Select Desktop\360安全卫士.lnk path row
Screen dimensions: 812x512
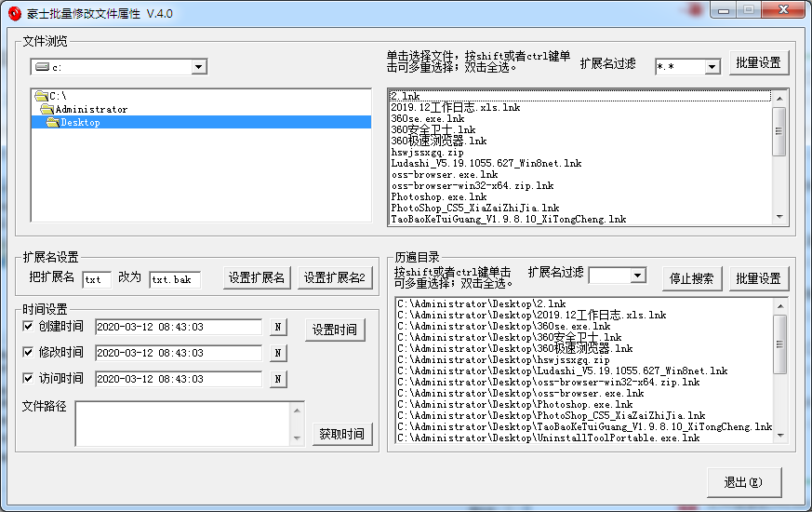pyautogui.click(x=585, y=337)
